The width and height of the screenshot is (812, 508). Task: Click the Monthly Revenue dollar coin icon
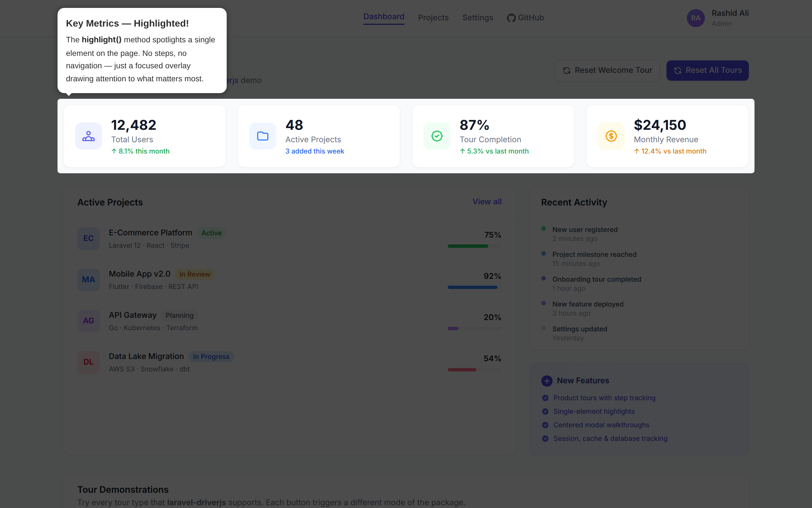(611, 136)
